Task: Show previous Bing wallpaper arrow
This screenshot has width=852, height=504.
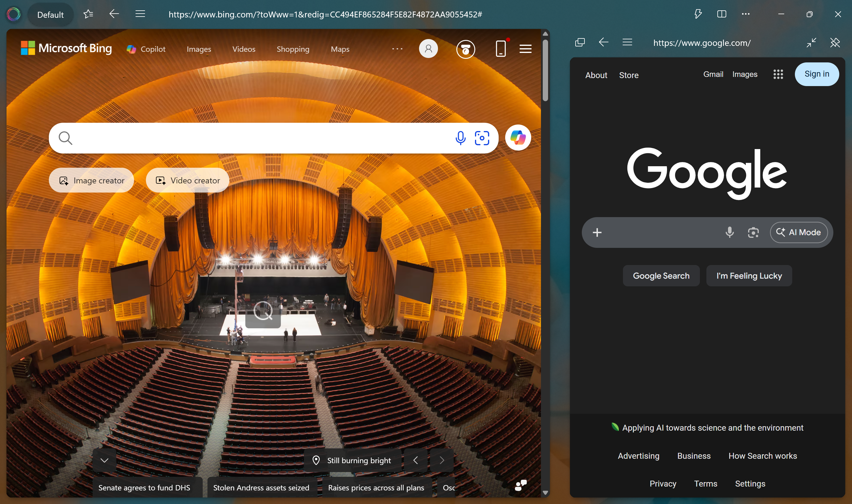Action: coord(415,460)
